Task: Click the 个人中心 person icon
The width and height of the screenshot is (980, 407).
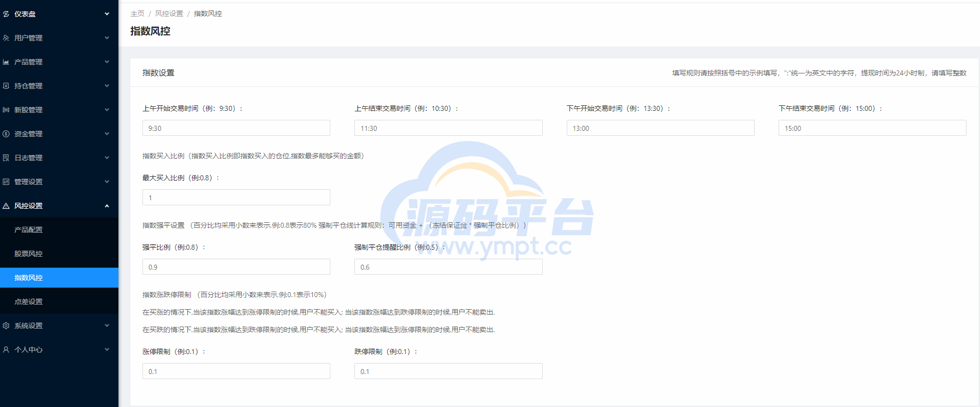Action: [x=6, y=350]
